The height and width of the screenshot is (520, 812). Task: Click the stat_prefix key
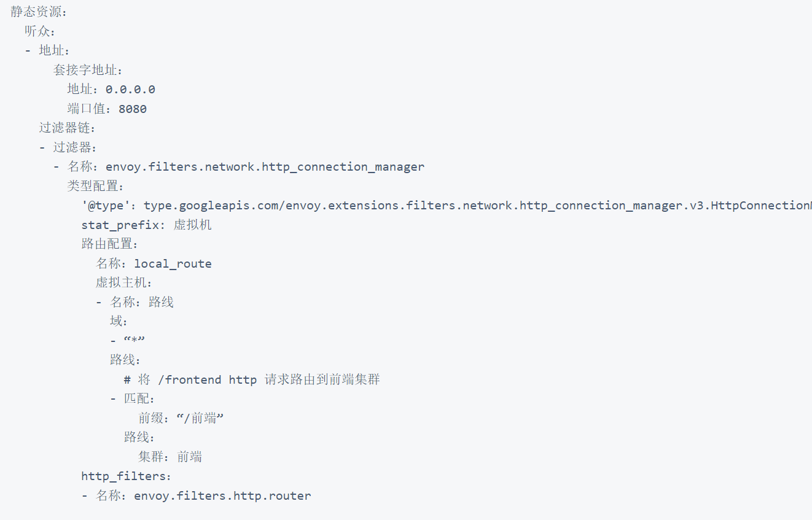120,225
